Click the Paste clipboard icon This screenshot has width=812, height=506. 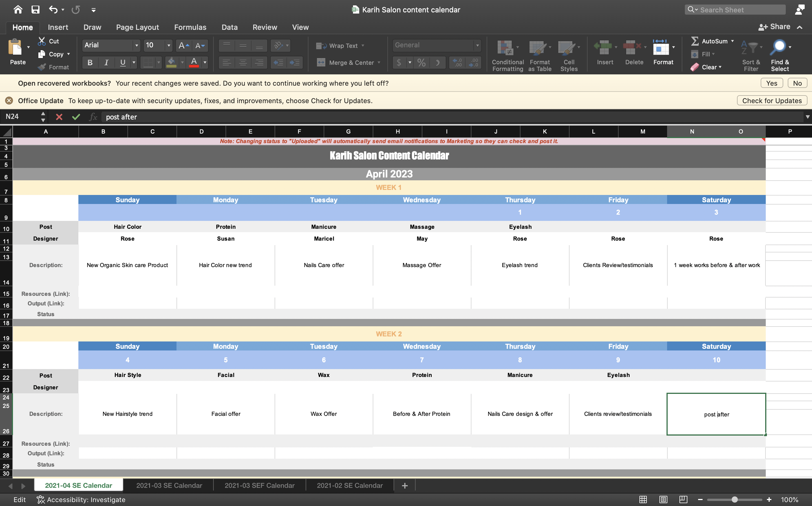pyautogui.click(x=15, y=47)
